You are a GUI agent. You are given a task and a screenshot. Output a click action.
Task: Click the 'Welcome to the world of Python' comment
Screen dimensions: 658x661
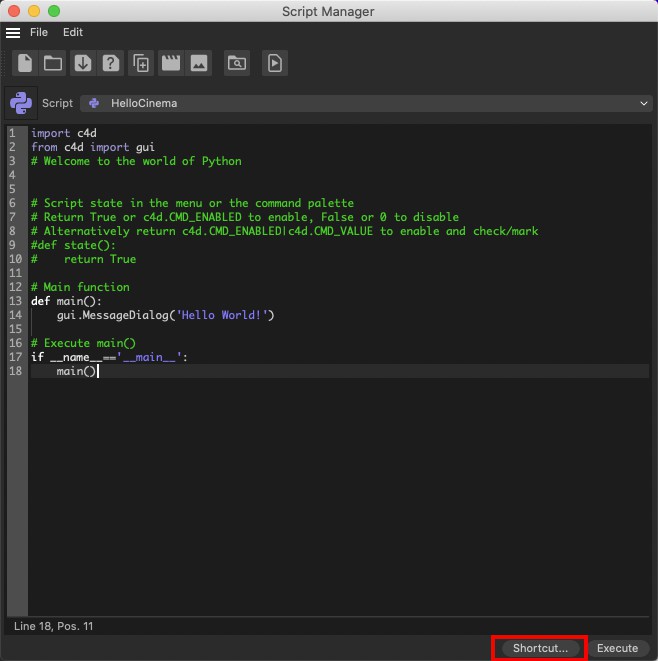(137, 161)
